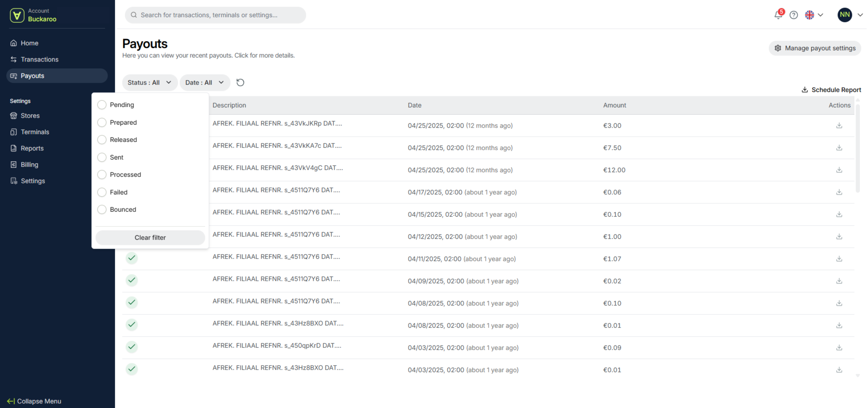The image size is (868, 408).
Task: Click the status checkmark of €0.09 payout
Action: tap(132, 347)
